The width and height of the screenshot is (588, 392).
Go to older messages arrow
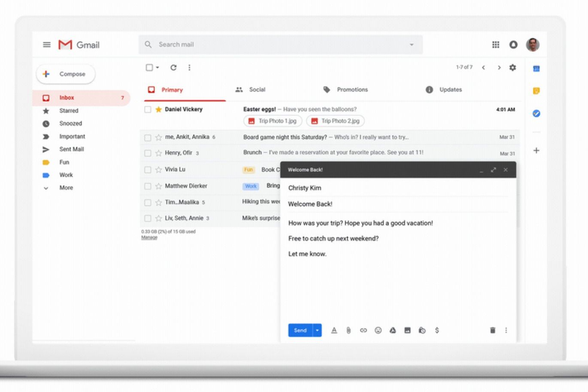click(x=499, y=67)
